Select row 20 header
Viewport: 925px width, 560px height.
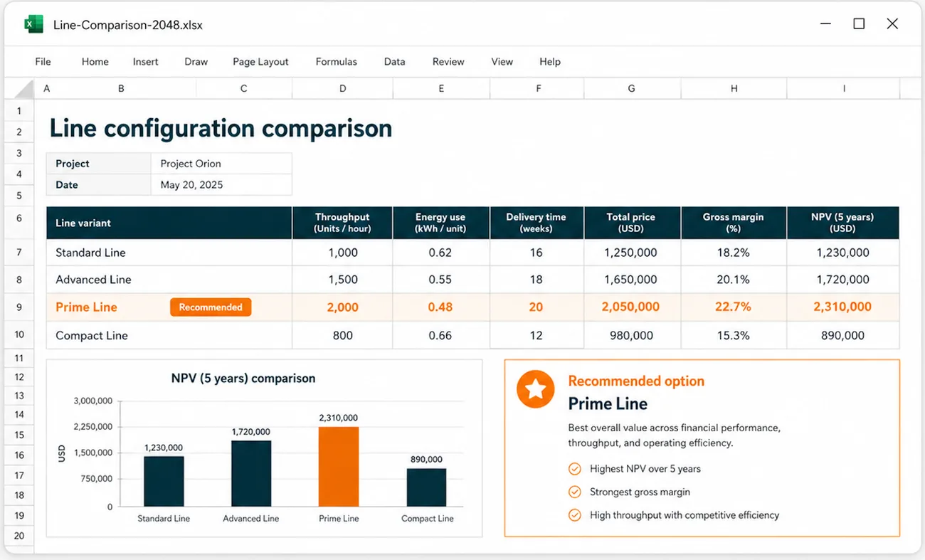[19, 536]
